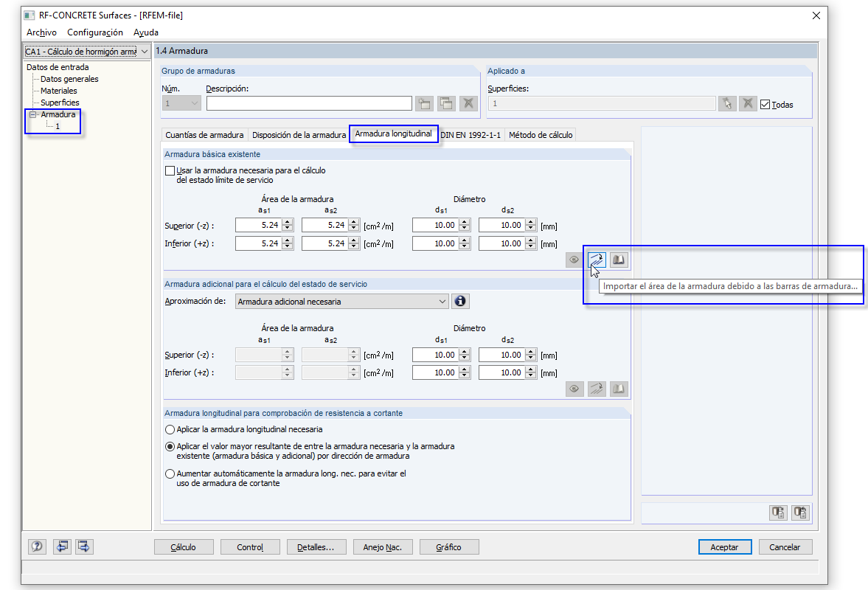Clear surfaces selection icon
The width and height of the screenshot is (868, 590).
[748, 103]
